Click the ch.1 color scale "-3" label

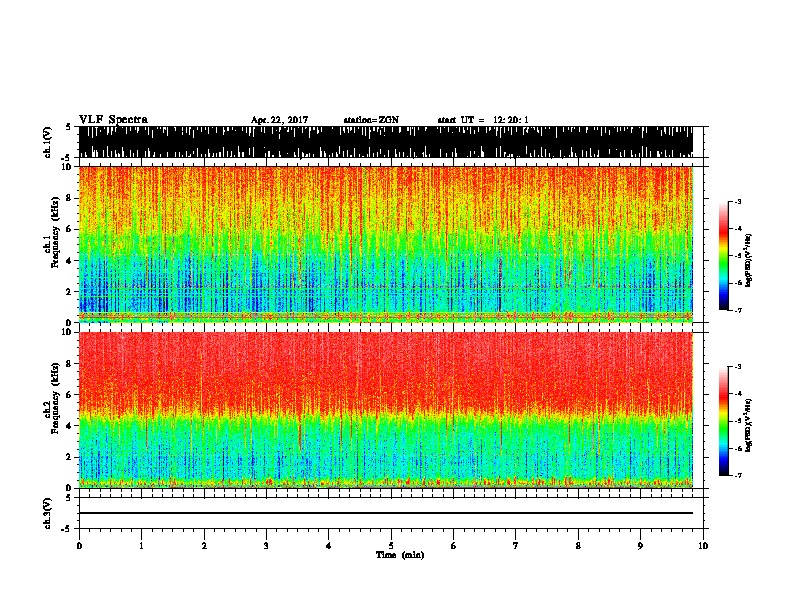pyautogui.click(x=737, y=201)
